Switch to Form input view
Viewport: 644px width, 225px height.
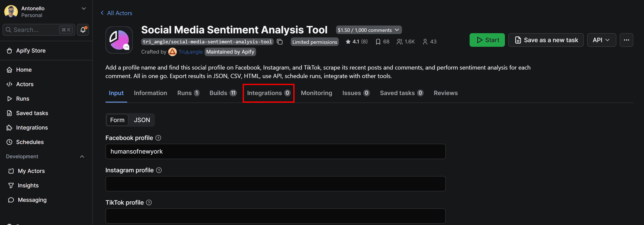tap(117, 120)
